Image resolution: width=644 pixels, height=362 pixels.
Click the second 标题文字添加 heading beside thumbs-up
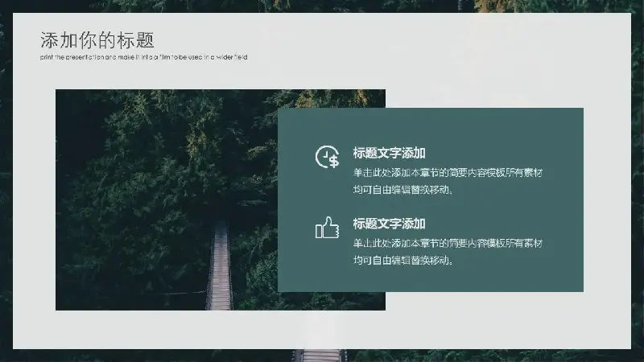pos(389,224)
